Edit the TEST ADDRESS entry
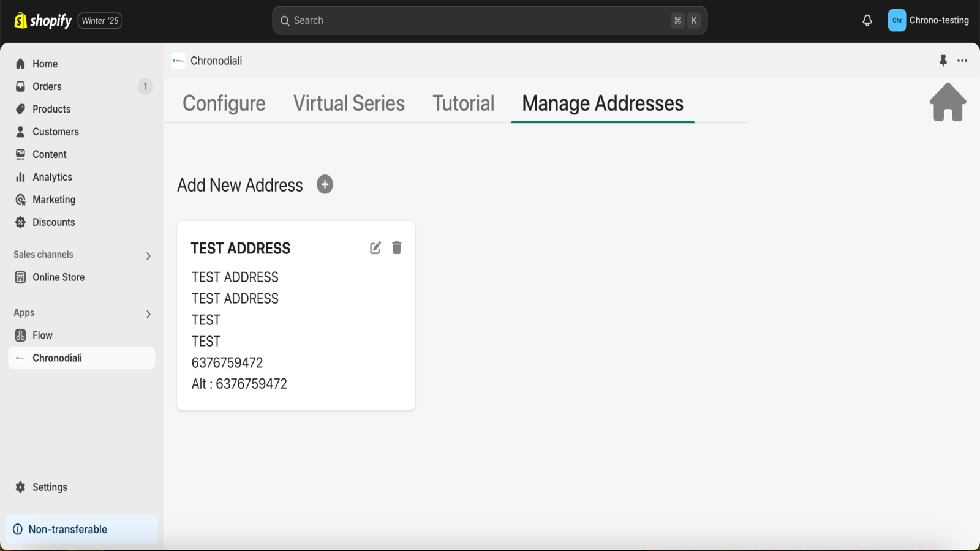The height and width of the screenshot is (551, 980). point(375,247)
